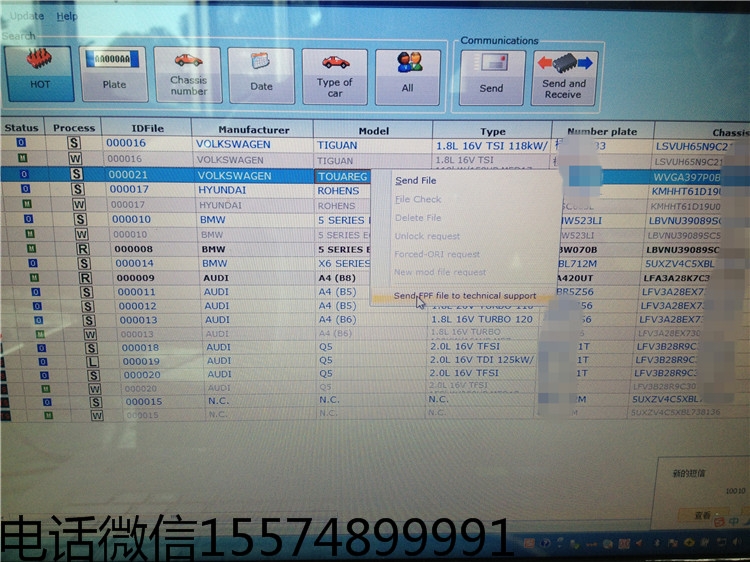Viewport: 750px width, 562px height.
Task: Select IDFile 000010 blue BMW row
Action: point(131,219)
